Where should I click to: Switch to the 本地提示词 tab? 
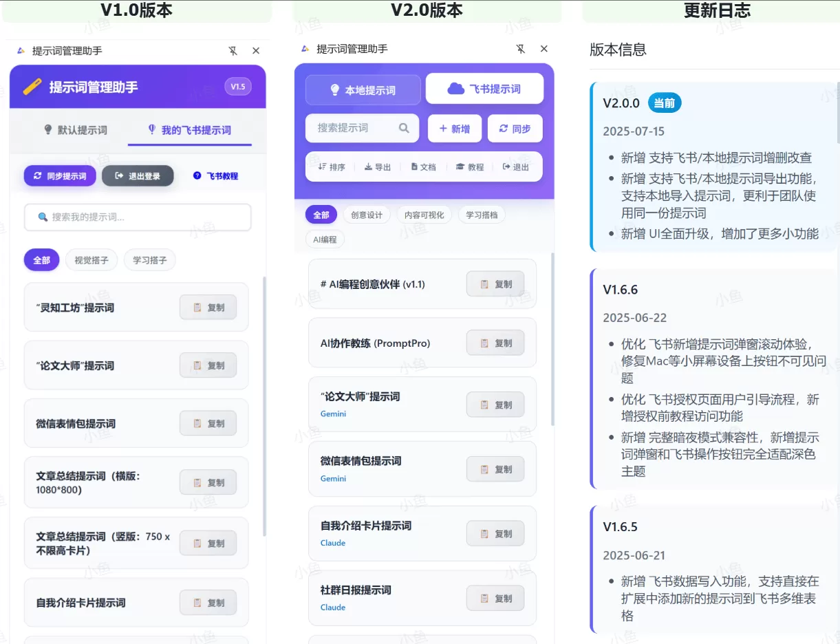(362, 89)
